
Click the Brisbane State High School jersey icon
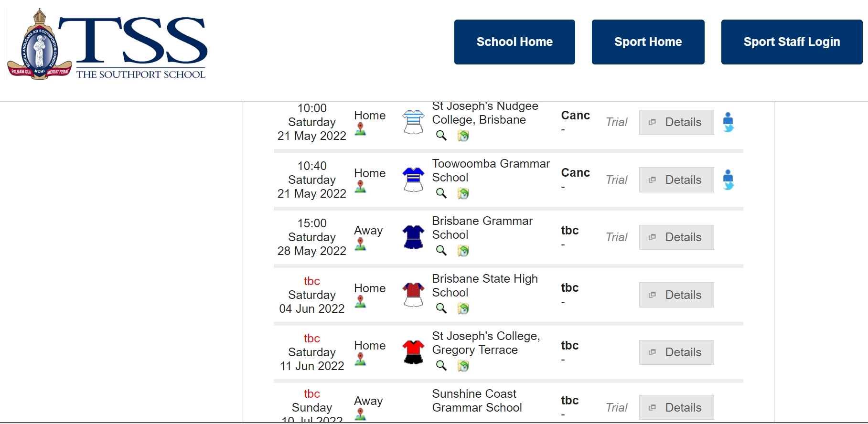pos(413,295)
